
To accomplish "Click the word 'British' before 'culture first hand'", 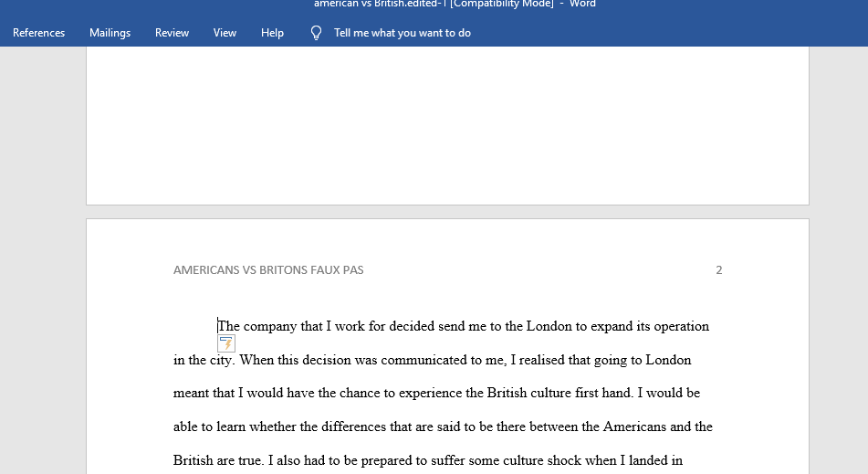I will click(x=507, y=393).
